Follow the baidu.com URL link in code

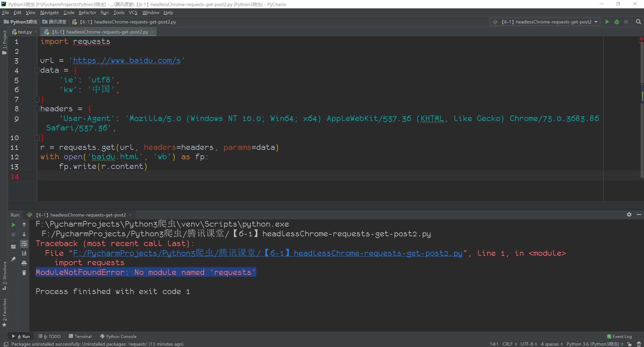pos(127,61)
